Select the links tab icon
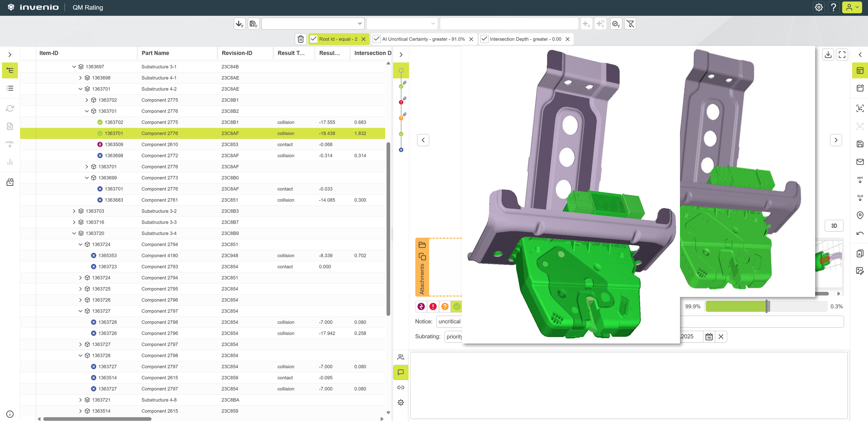Image resolution: width=868 pixels, height=422 pixels. coord(401,387)
